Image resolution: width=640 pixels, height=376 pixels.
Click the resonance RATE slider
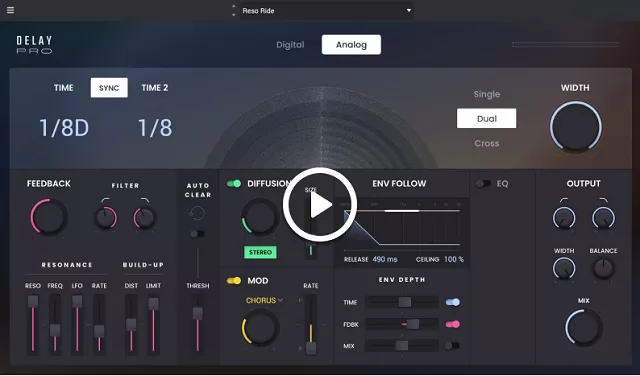99,325
